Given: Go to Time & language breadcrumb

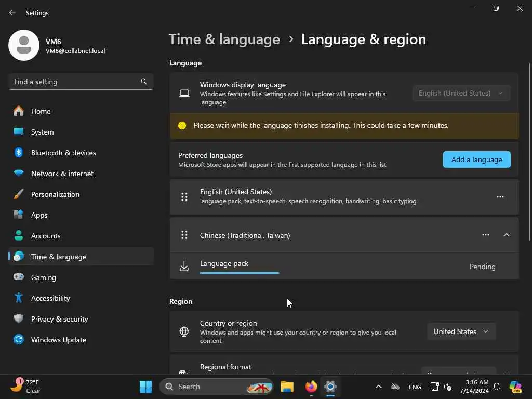Looking at the screenshot, I should [x=224, y=39].
